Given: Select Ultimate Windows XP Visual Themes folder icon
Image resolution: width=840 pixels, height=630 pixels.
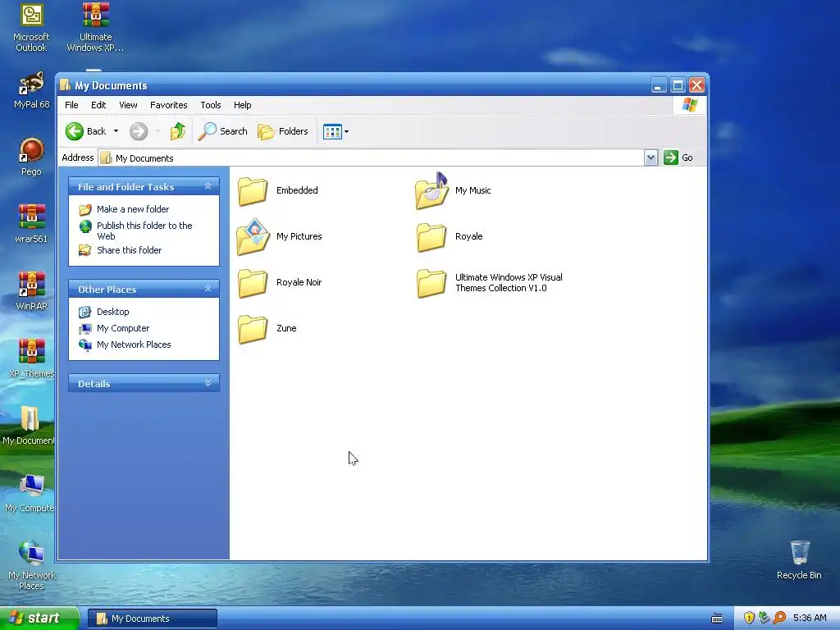Looking at the screenshot, I should (x=431, y=282).
